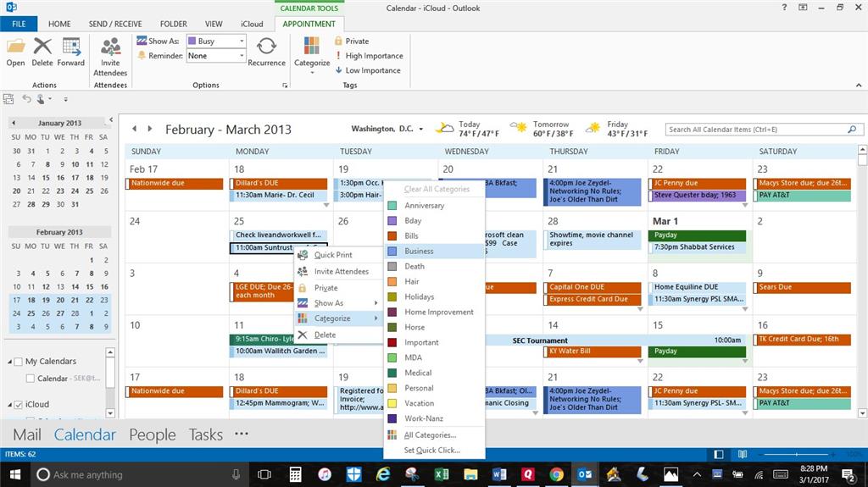Select the Payday event on Mar 1
868x487 pixels.
pos(698,235)
